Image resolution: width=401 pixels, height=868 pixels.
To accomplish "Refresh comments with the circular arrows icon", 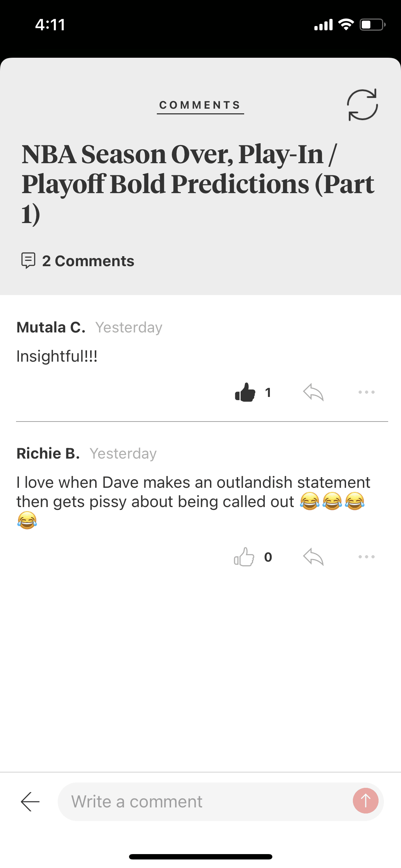I will coord(362,105).
